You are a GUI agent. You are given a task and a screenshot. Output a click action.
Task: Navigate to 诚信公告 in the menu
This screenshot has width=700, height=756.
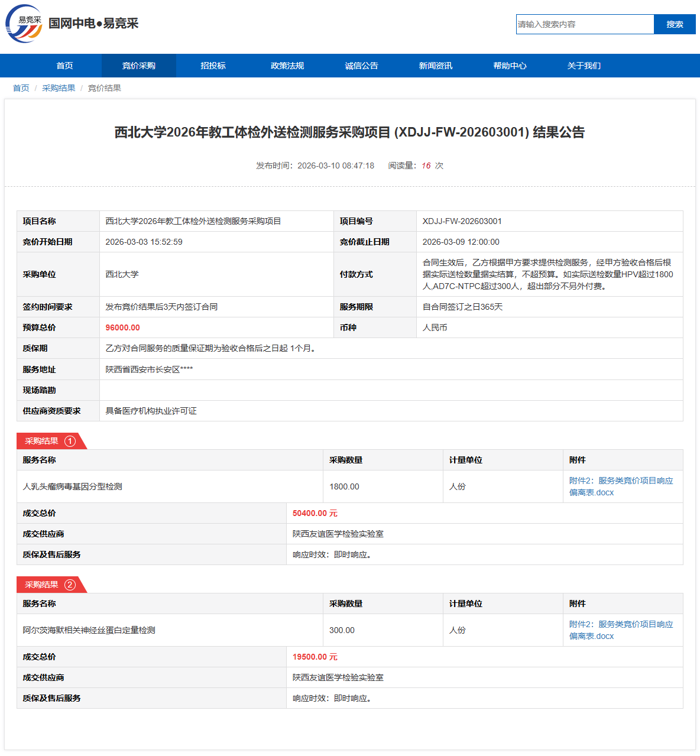361,66
